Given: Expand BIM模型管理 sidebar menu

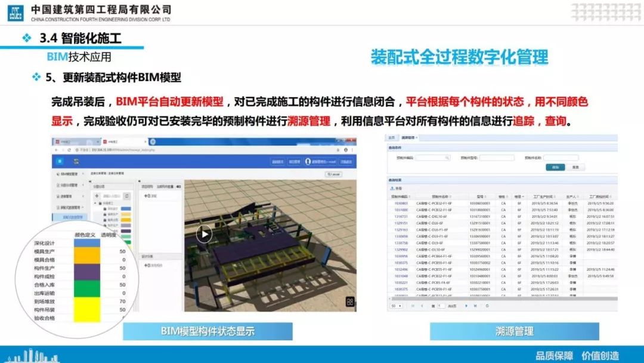Looking at the screenshot, I should (69, 174).
